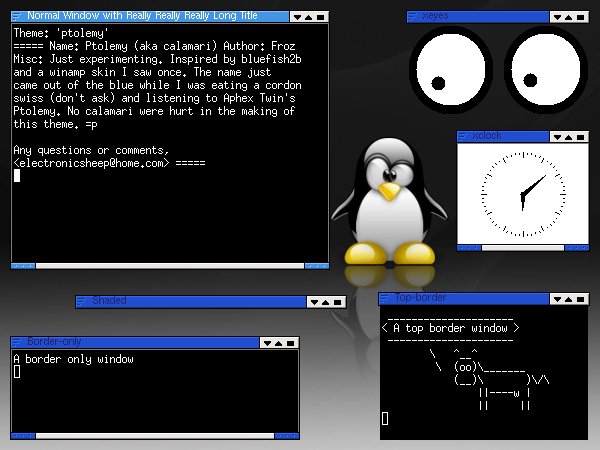Click right resize grip of Normal Window
This screenshot has height=450, width=600.
click(316, 266)
